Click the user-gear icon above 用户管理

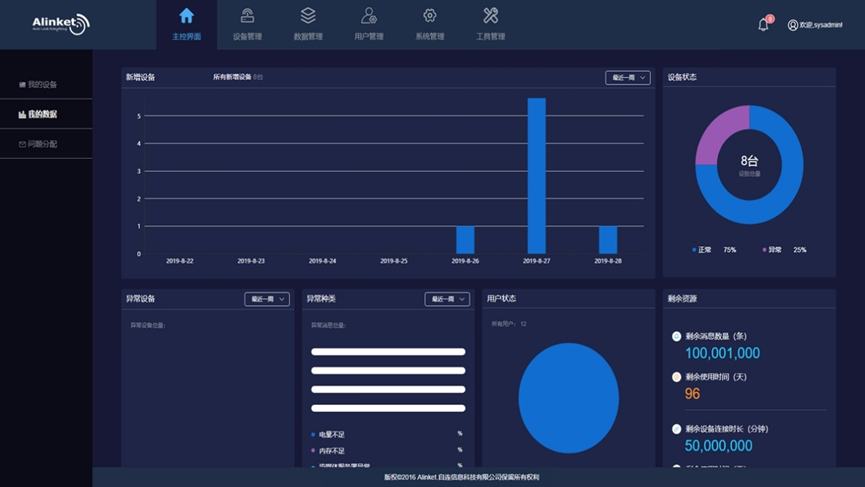click(369, 15)
